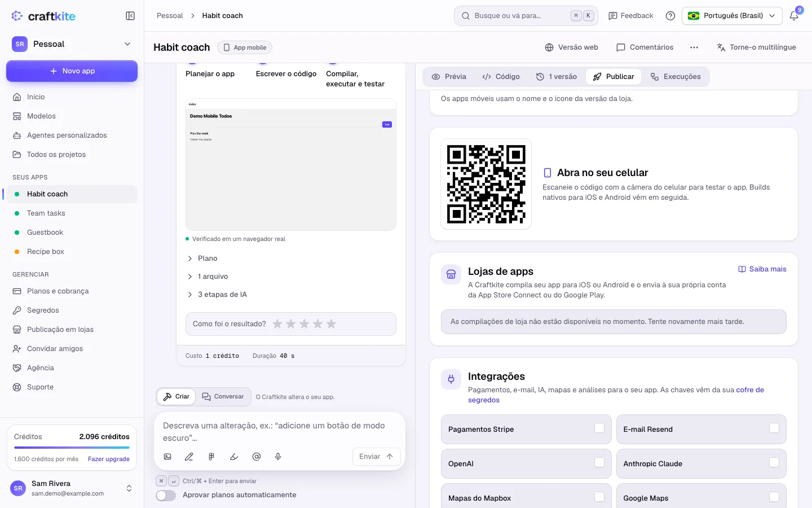Follow the Fazer upgrade link
The width and height of the screenshot is (812, 508).
109,459
